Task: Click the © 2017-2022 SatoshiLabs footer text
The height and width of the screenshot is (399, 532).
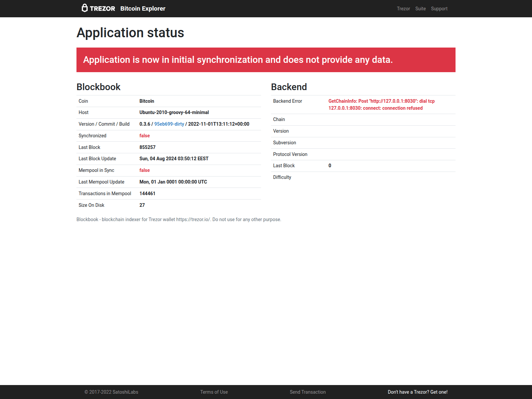Action: [111, 392]
